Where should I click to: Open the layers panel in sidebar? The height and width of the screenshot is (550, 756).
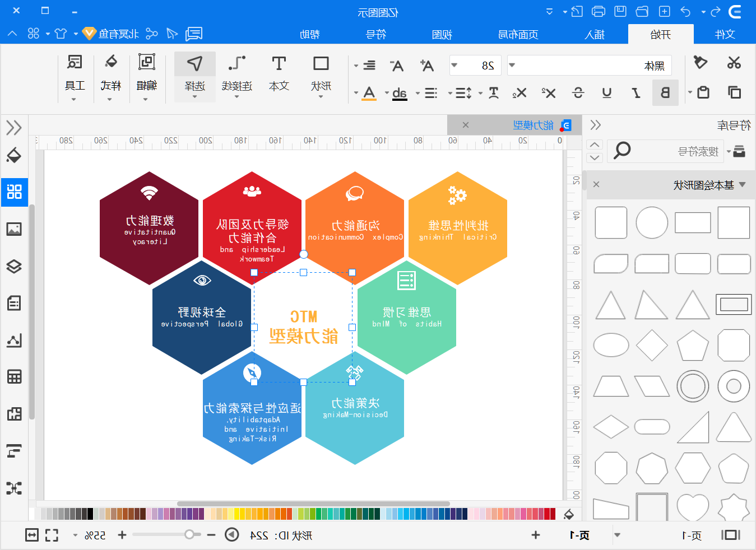[x=14, y=266]
